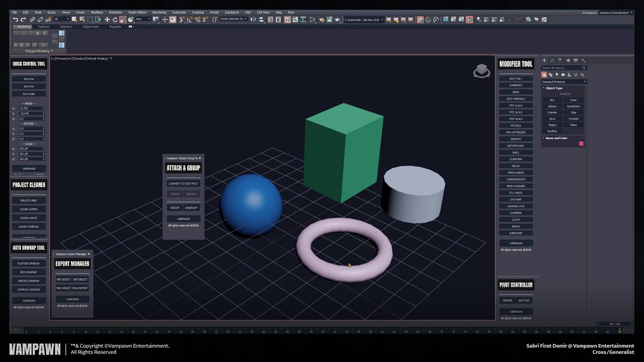Viewport: 644px width, 362px height.
Task: Switch to the Object Paint ribbon tab
Action: click(x=91, y=27)
